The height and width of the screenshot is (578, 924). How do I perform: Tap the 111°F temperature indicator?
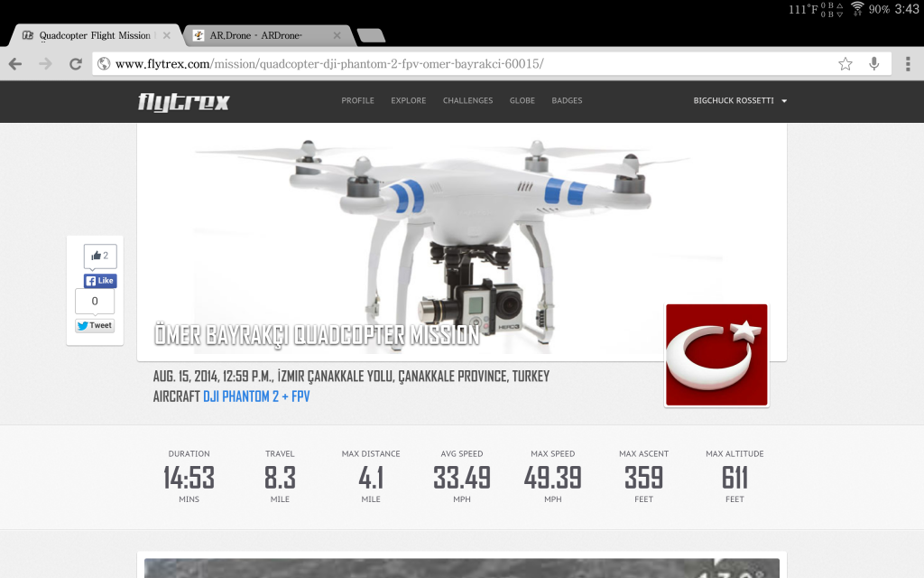(803, 9)
